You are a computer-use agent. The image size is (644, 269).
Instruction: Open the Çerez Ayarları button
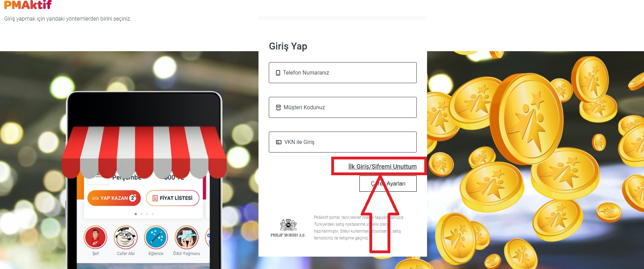pyautogui.click(x=388, y=183)
